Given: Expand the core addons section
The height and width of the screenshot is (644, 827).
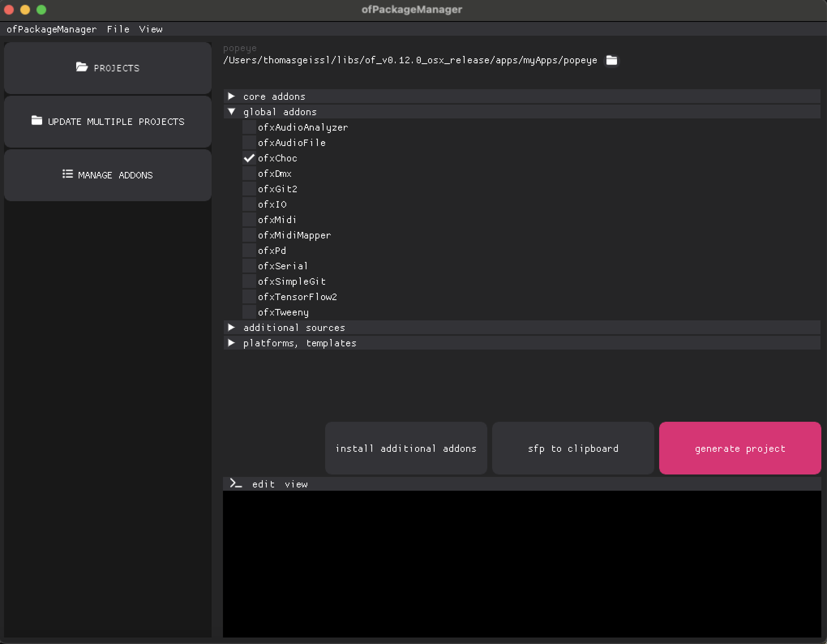Looking at the screenshot, I should [522, 97].
